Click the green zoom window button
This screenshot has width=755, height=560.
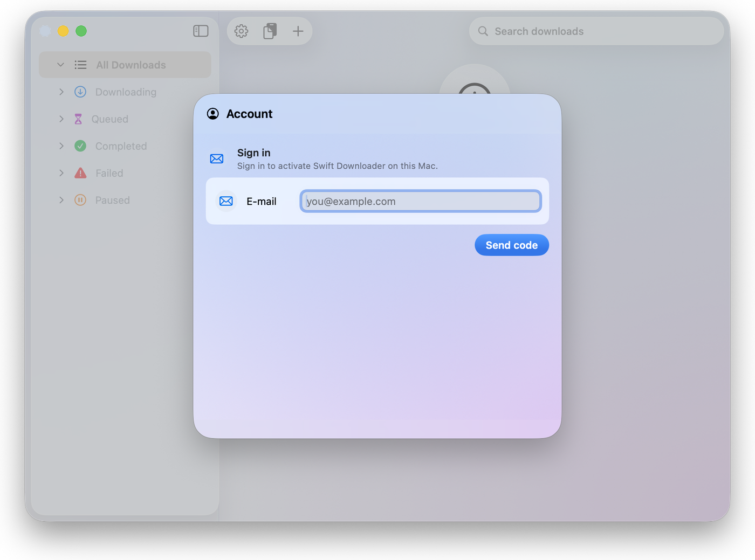[x=81, y=31]
